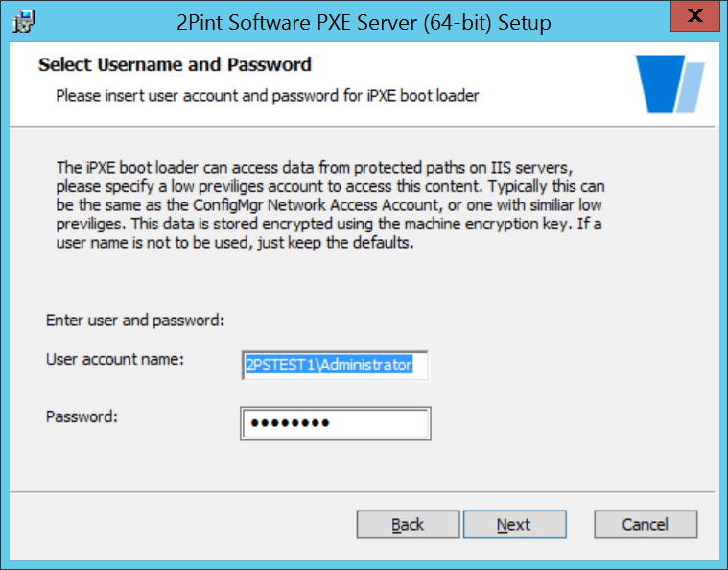Click inside the Password field
This screenshot has width=728, height=570.
click(335, 423)
